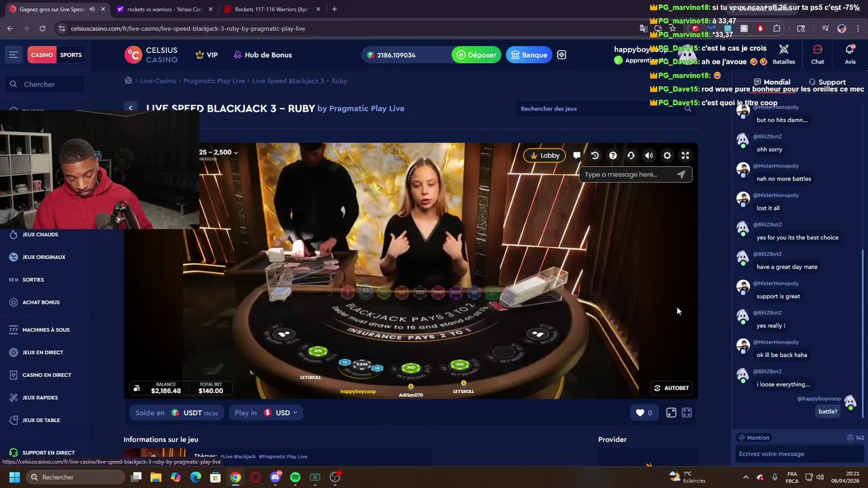Switch to SPORTS mode
This screenshot has width=868, height=488.
coord(71,55)
